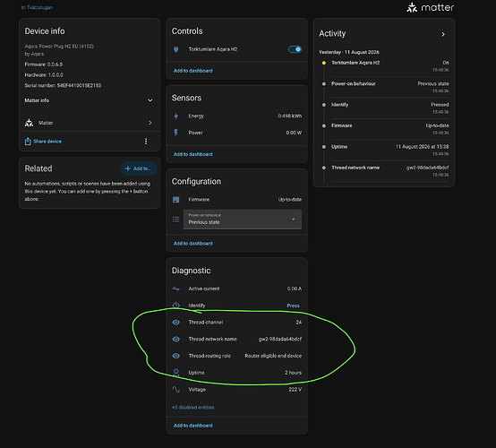Open Power-on behaviour activity entry
The height and width of the screenshot is (448, 496).
coord(389,87)
